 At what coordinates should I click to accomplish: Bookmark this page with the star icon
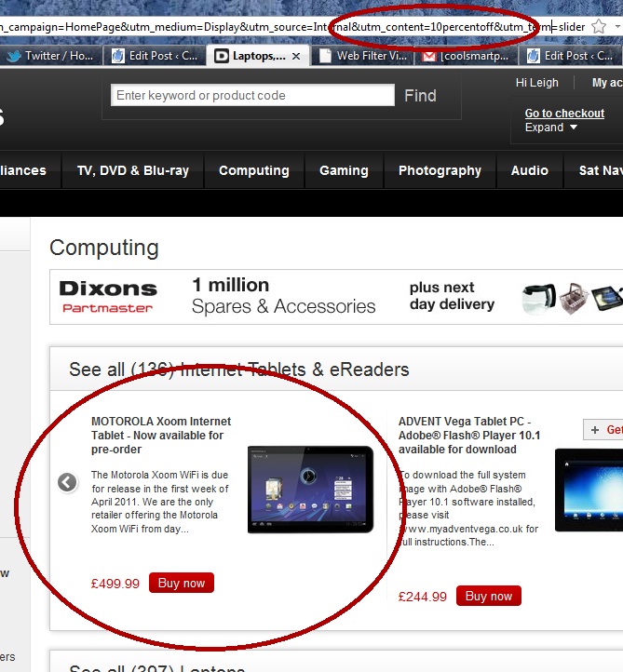coord(598,27)
